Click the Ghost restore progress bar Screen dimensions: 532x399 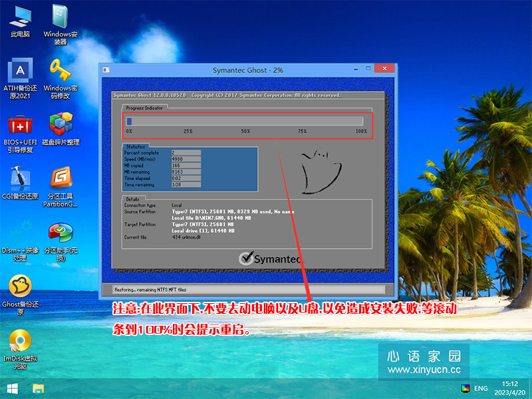pyautogui.click(x=244, y=122)
